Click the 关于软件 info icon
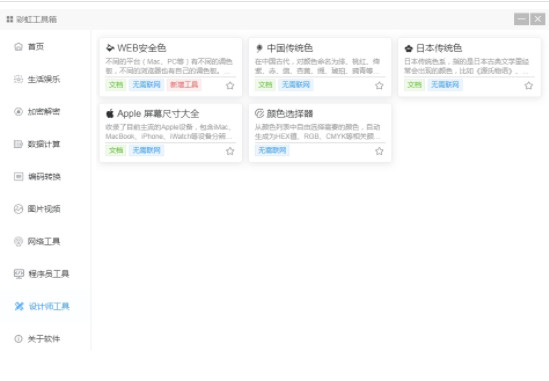The height and width of the screenshot is (381, 549). pyautogui.click(x=18, y=339)
